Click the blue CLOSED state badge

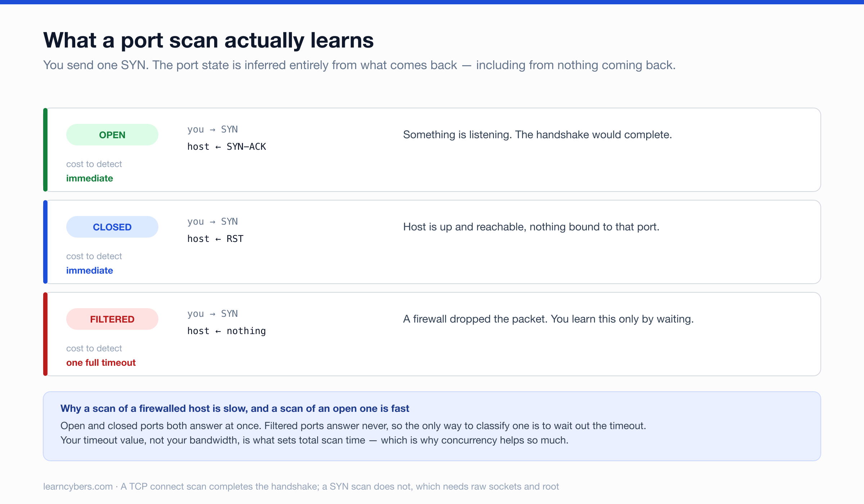click(x=112, y=227)
